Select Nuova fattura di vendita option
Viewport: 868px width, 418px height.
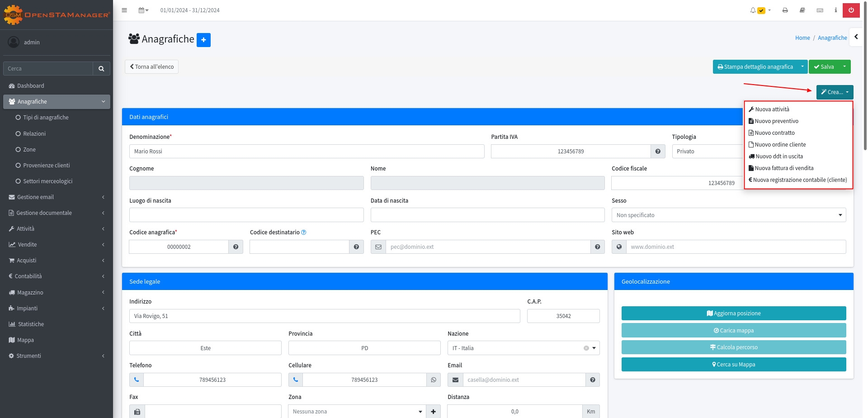point(784,168)
